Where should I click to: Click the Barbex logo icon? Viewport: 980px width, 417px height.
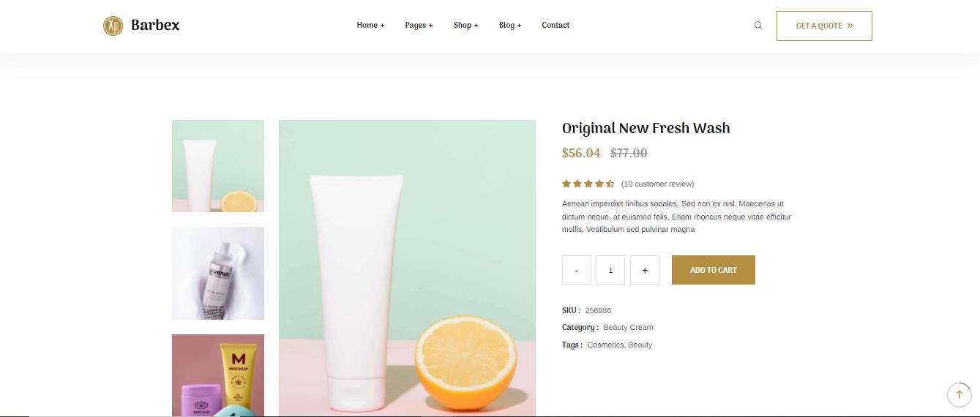(x=113, y=26)
